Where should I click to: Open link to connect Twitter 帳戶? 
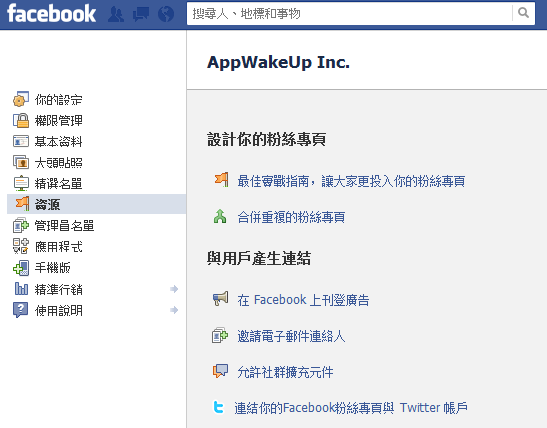[x=351, y=408]
